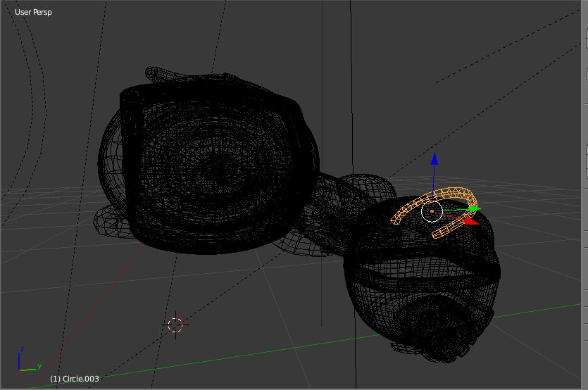Click the "User Persp" view label
The width and height of the screenshot is (588, 390).
33,12
